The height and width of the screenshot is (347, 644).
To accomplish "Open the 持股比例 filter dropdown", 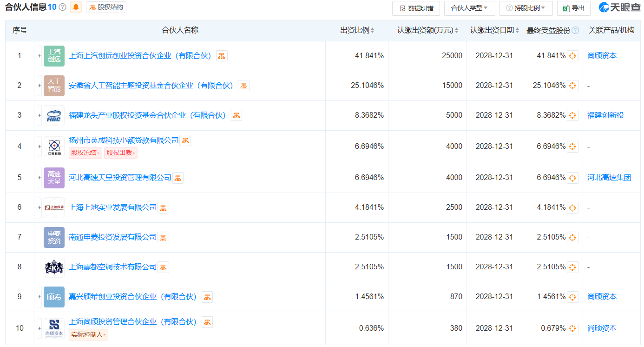I will coord(526,8).
